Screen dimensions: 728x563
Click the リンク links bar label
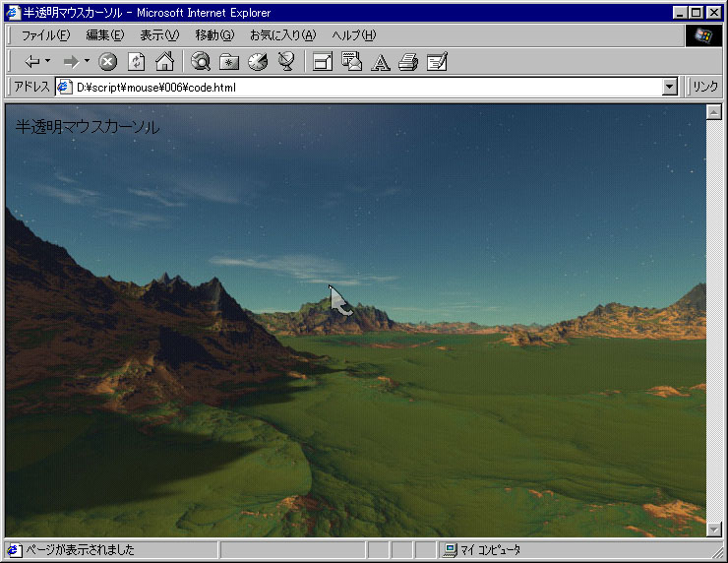click(x=705, y=88)
